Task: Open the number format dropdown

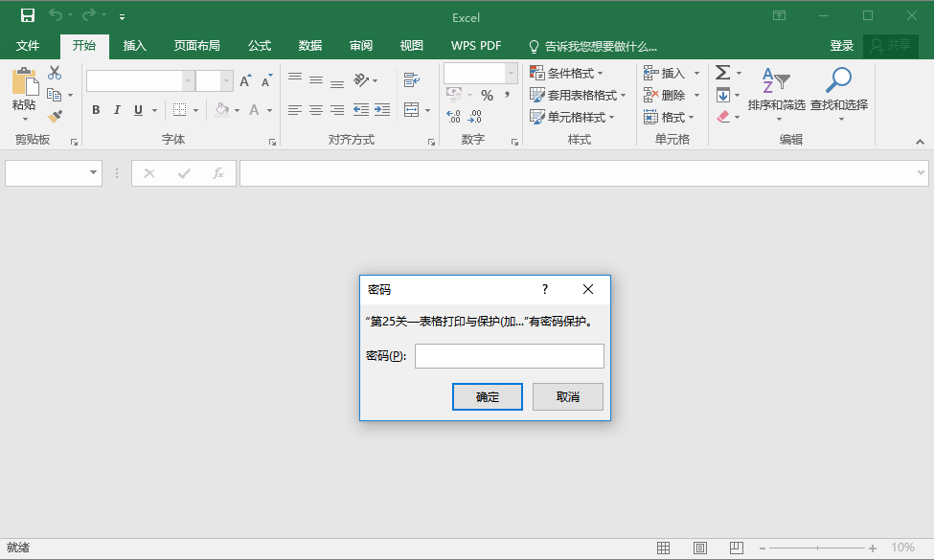Action: [512, 73]
